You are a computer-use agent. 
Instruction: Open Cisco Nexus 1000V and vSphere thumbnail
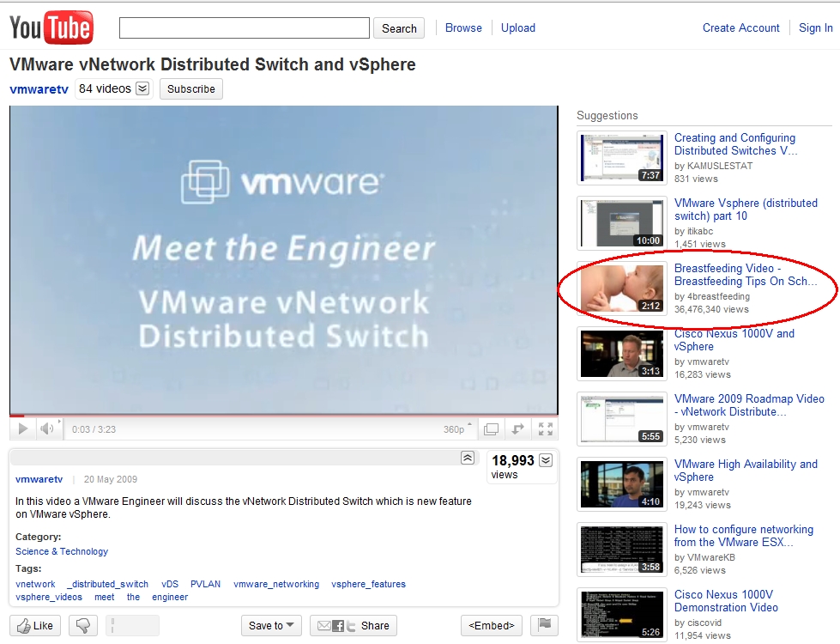tap(622, 354)
